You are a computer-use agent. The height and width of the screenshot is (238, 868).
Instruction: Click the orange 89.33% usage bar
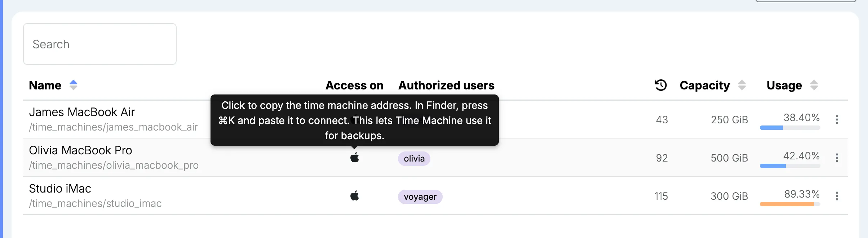(x=790, y=204)
